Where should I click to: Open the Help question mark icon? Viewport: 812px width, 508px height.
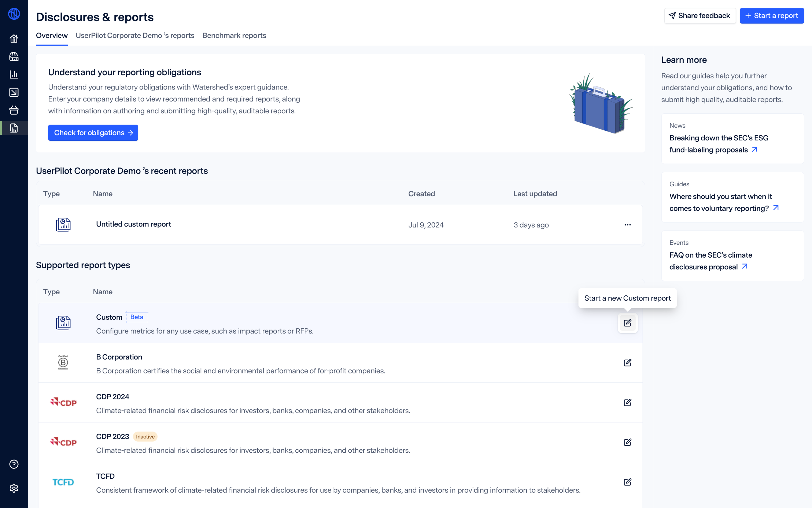click(x=14, y=464)
